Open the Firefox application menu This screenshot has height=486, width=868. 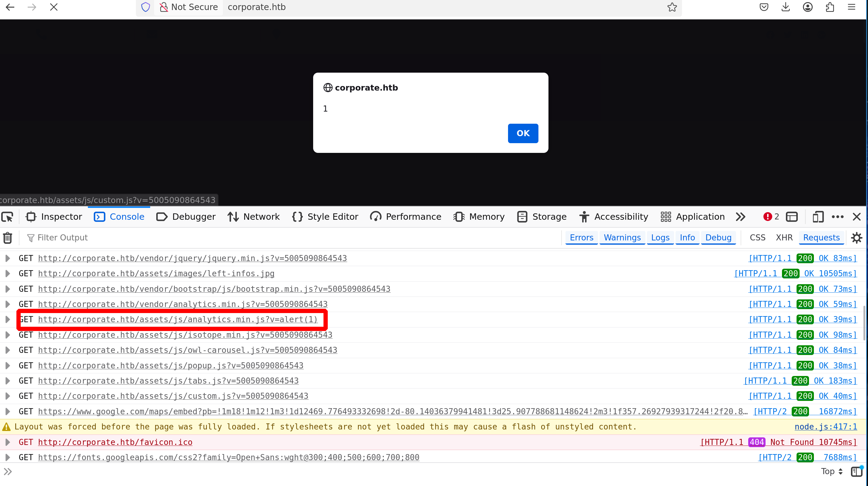[x=852, y=7]
